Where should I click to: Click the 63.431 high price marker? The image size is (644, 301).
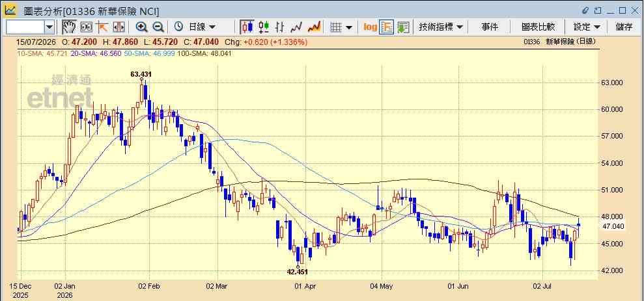coord(141,74)
